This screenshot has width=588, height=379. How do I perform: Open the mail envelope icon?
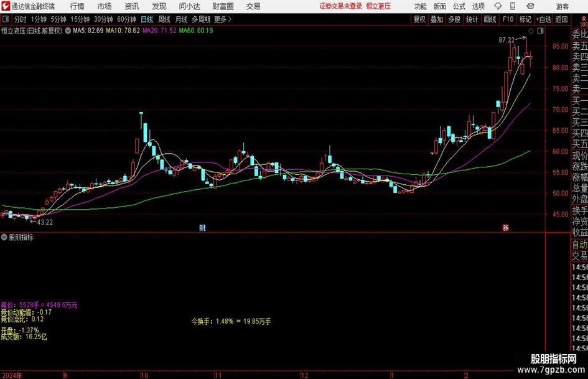coord(530,6)
